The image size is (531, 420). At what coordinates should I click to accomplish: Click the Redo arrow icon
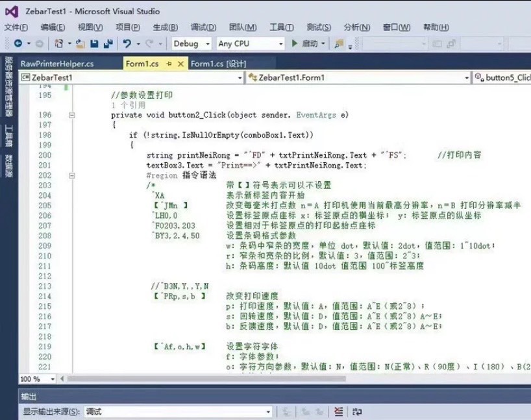pyautogui.click(x=149, y=43)
